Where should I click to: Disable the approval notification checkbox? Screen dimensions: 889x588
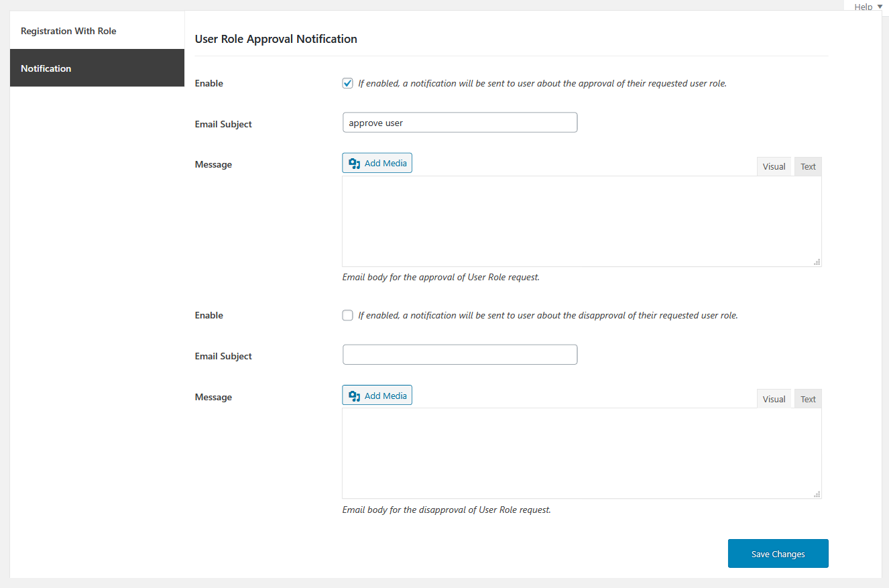coord(347,82)
